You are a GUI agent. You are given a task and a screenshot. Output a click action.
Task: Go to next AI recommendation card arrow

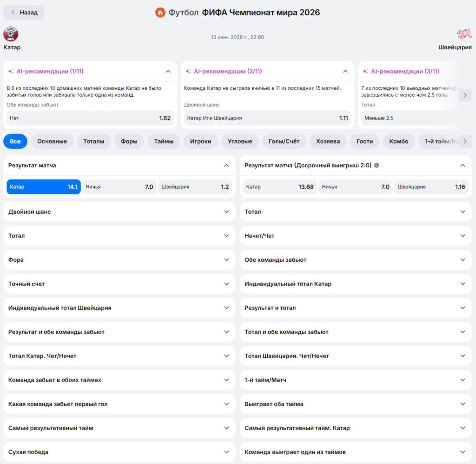click(465, 95)
